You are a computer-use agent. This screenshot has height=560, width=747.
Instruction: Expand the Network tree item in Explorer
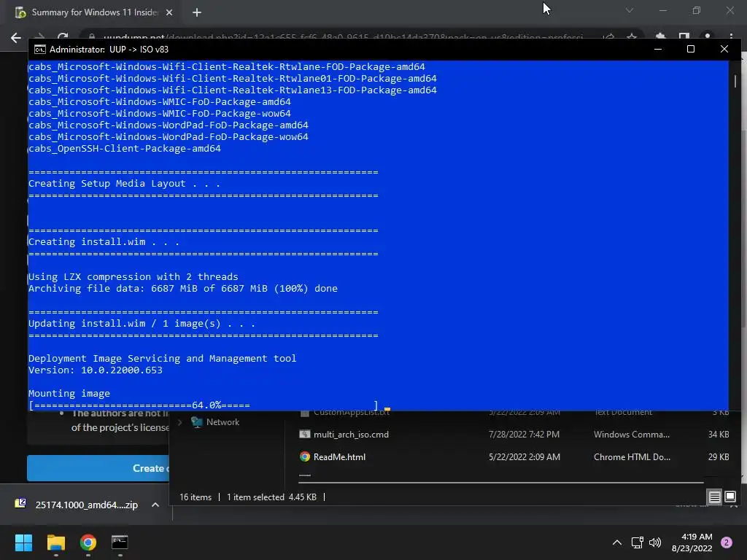click(x=180, y=422)
